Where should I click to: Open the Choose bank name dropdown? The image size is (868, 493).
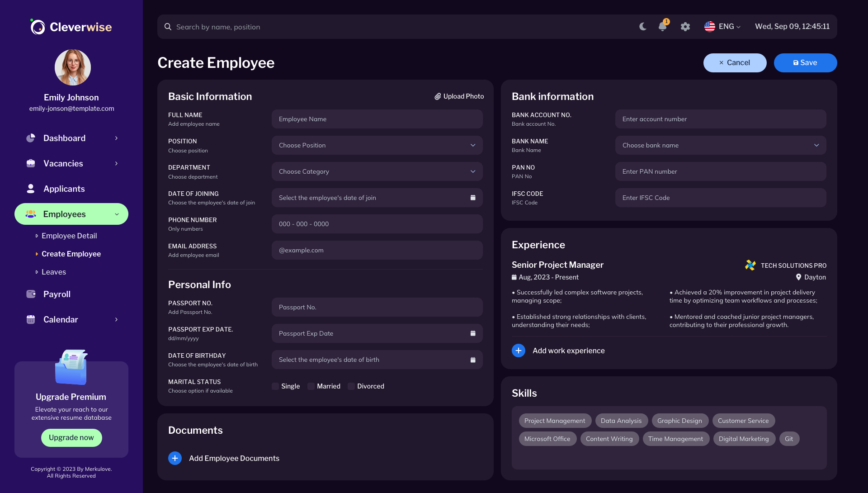pos(720,145)
